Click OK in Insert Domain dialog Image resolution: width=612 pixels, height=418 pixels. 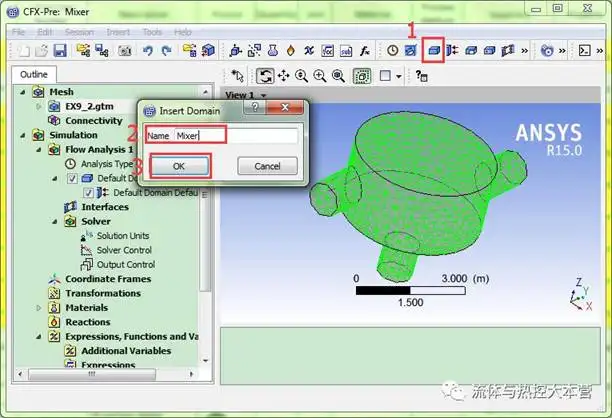point(179,166)
